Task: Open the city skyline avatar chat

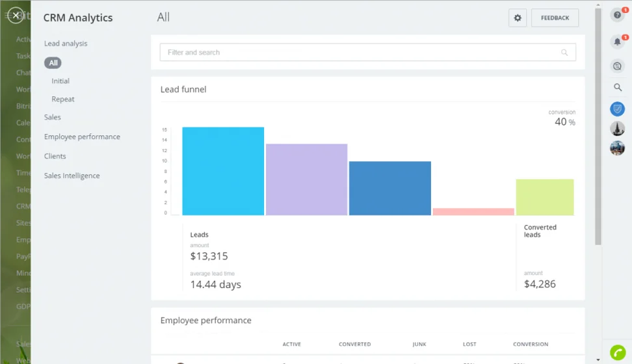Action: pyautogui.click(x=617, y=148)
